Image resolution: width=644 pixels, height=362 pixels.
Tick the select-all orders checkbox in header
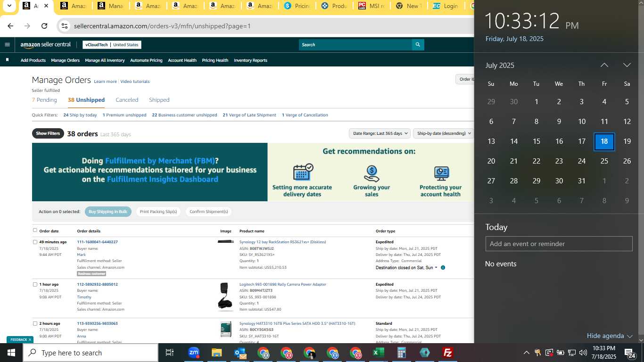pos(35,230)
